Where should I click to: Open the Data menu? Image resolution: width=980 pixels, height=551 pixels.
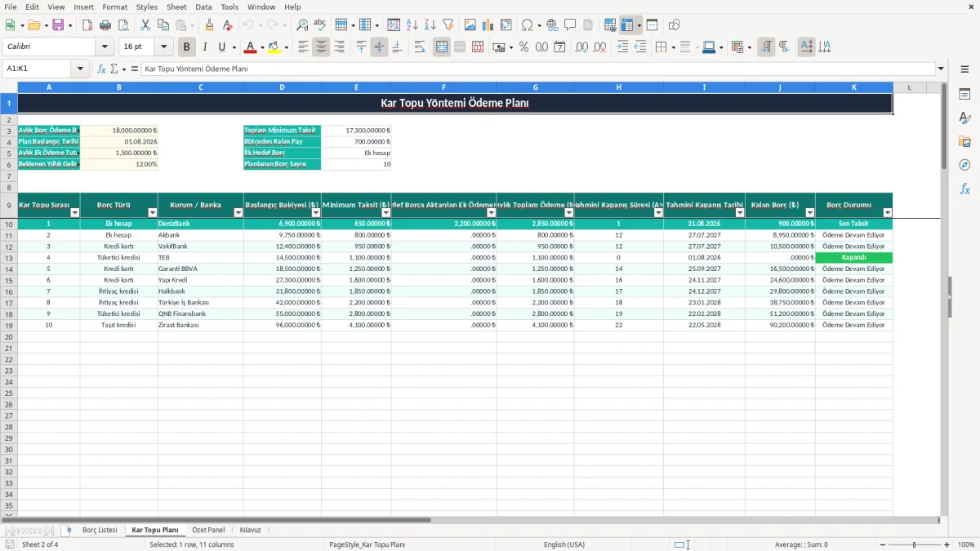[203, 7]
